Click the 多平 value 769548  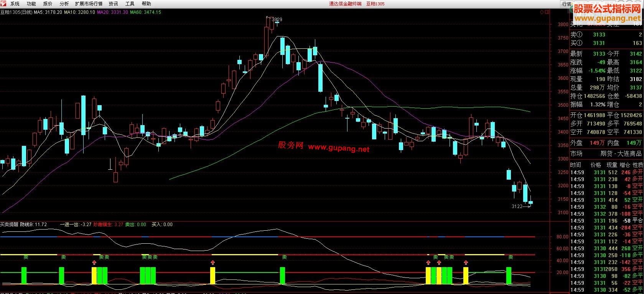click(x=632, y=124)
